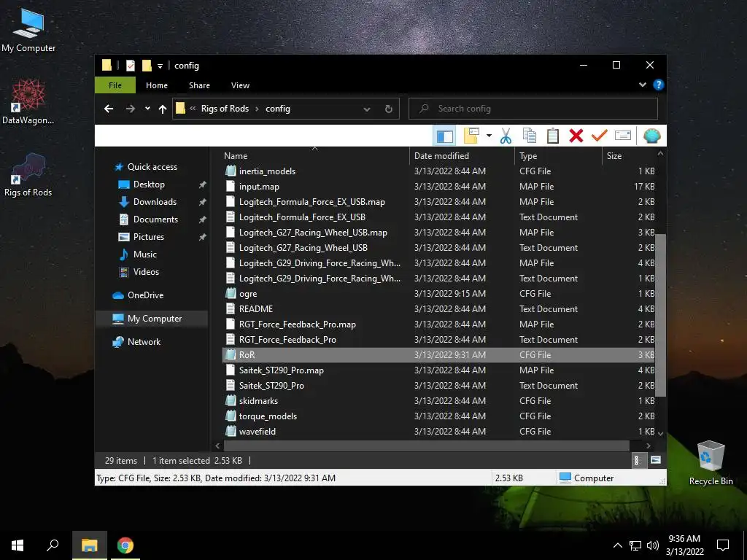Expand the folder options toolbar dropdown arrow
Image resolution: width=747 pixels, height=560 pixels.
(489, 136)
